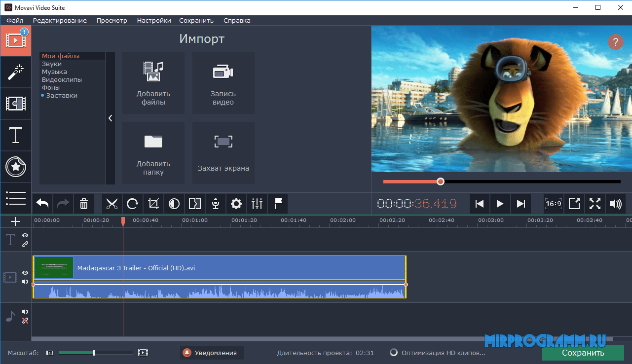632x364 pixels.
Task: Click the timeline horizontal scrollbar
Action: click(322, 339)
